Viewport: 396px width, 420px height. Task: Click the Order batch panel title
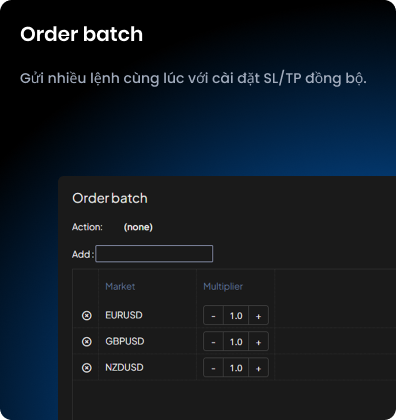[x=110, y=198]
